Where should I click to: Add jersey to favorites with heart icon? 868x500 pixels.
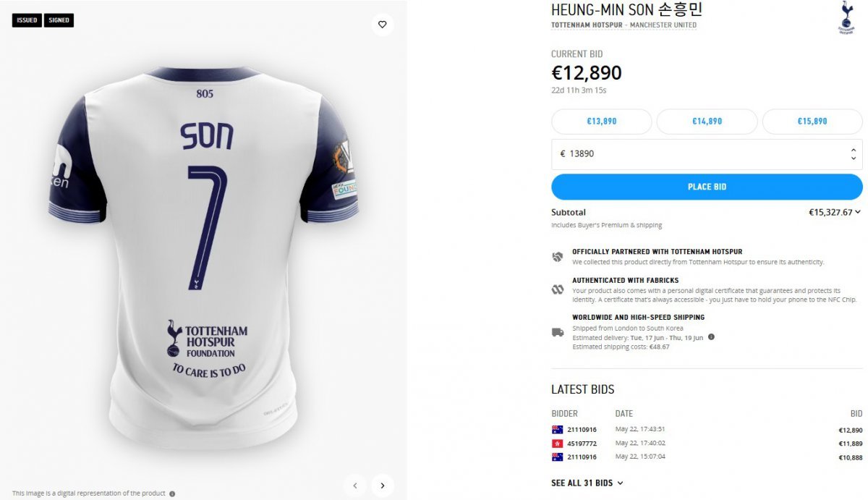point(383,25)
